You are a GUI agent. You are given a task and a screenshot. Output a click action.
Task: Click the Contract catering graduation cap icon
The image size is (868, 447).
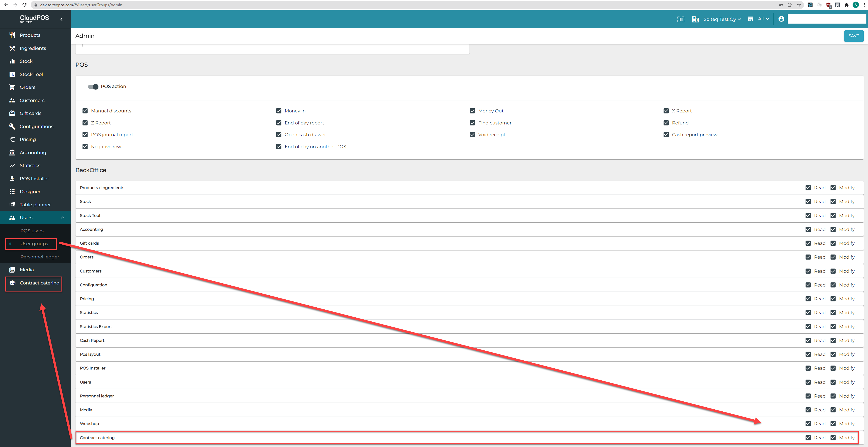(12, 283)
